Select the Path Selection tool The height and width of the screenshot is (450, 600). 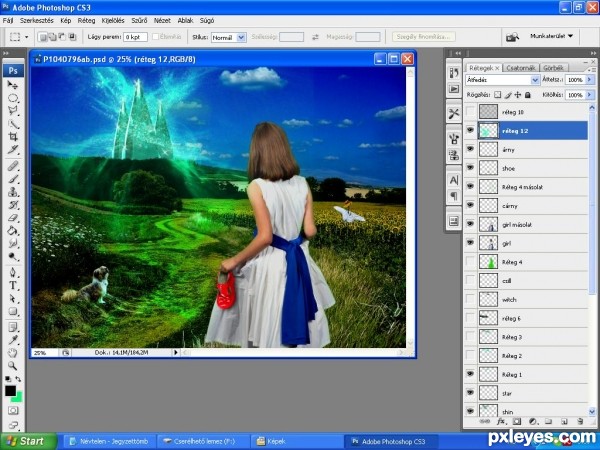13,299
